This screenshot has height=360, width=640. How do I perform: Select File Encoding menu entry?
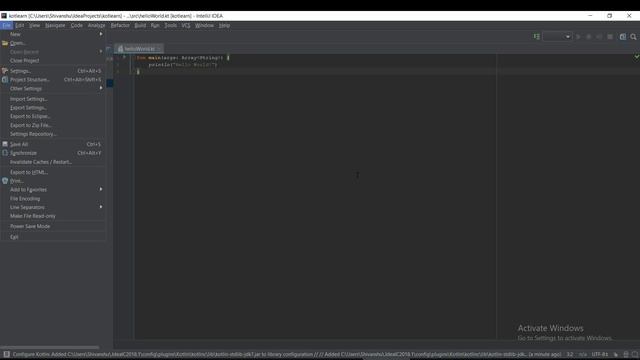pos(53,199)
